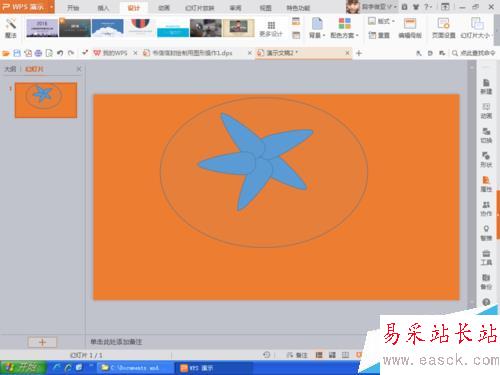Screen dimensions: 500x375
Task: Open Windows 开始 Start button
Action: coord(23,368)
